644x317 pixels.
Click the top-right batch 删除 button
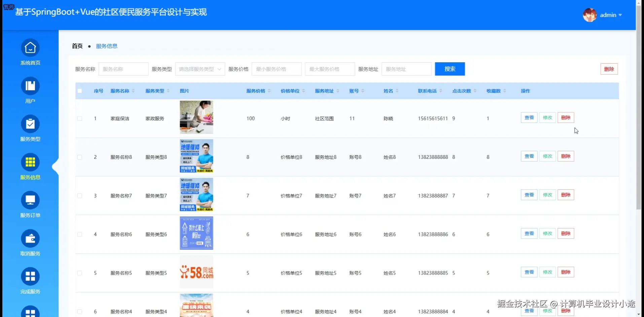click(609, 69)
